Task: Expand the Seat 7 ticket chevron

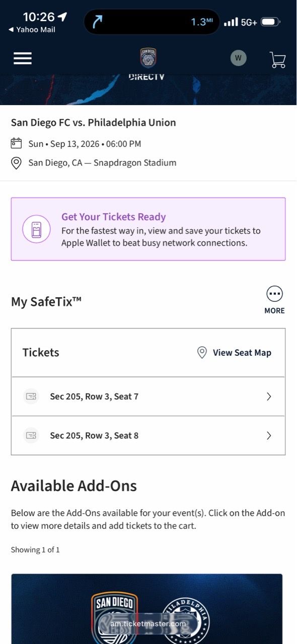Action: coord(269,396)
